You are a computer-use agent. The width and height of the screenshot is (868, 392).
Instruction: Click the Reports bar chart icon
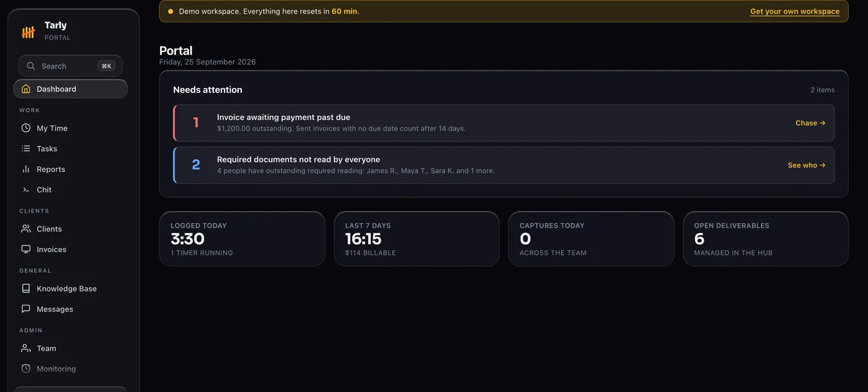(x=26, y=169)
